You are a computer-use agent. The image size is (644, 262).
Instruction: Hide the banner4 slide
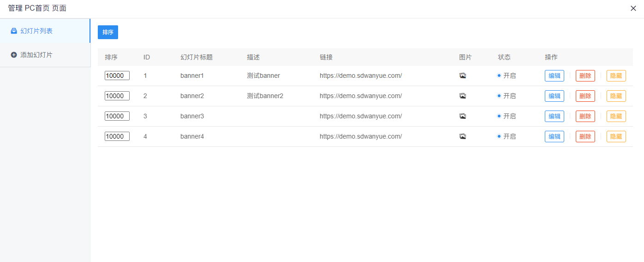click(x=616, y=136)
